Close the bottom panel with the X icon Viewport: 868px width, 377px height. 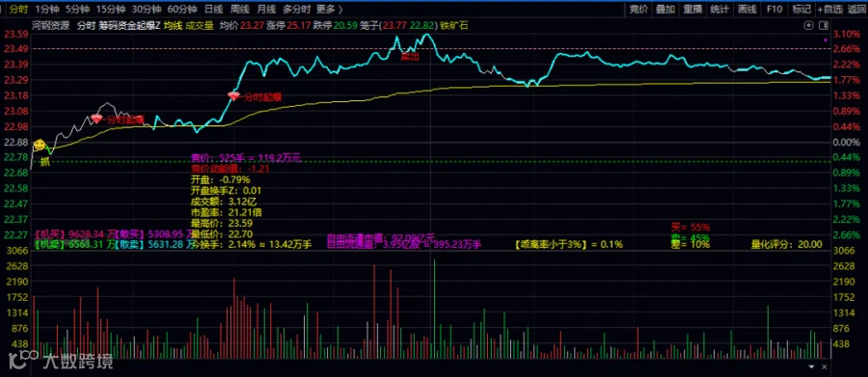tap(824, 367)
